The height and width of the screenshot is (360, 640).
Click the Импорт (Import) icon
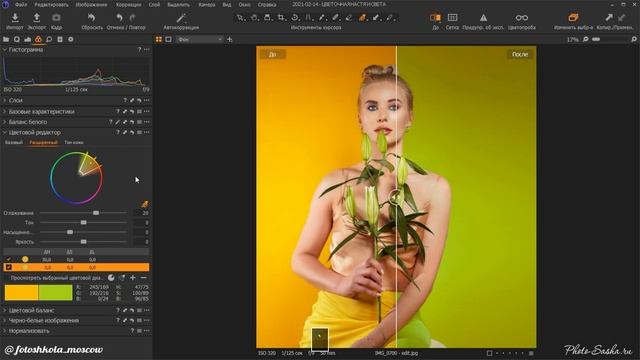[15, 18]
